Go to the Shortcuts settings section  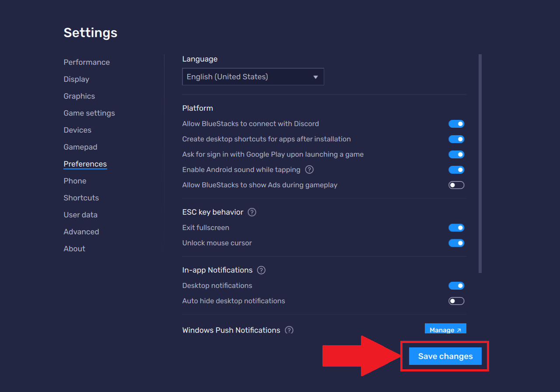pyautogui.click(x=81, y=198)
